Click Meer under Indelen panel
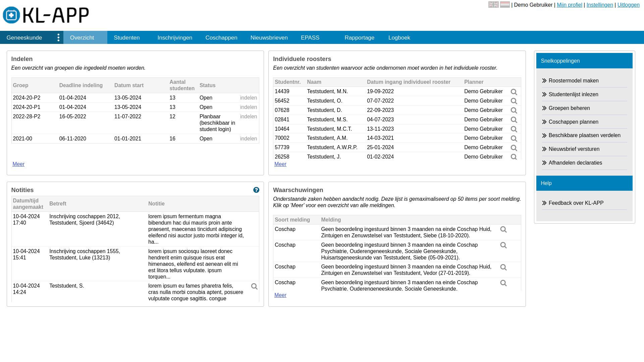Screen dimensions: 644x362 tap(18, 164)
